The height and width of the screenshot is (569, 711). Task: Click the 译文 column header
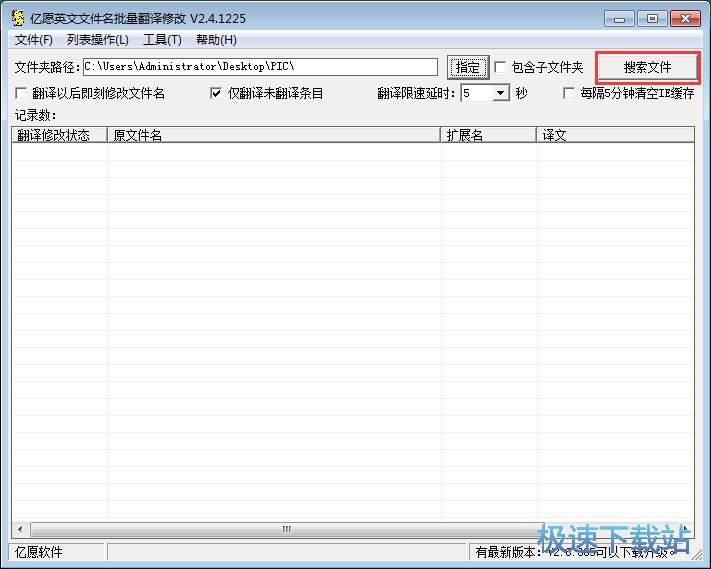615,135
